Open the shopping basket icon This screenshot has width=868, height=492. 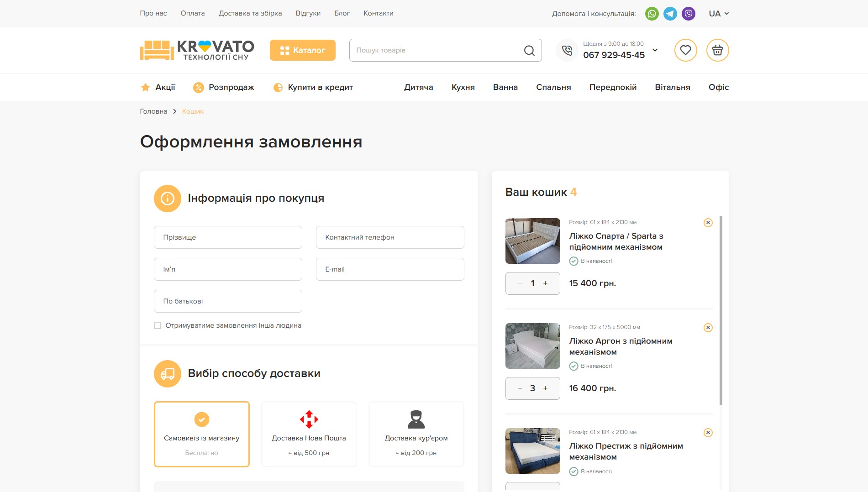[x=717, y=50]
